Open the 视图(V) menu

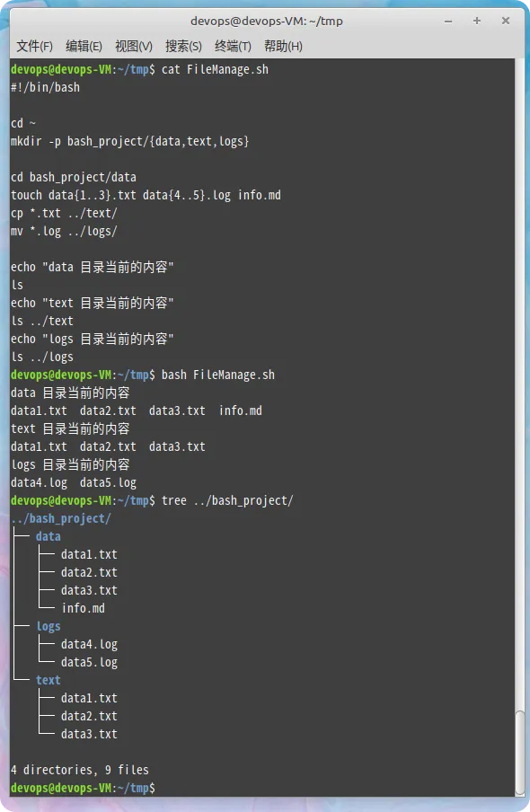click(x=134, y=46)
